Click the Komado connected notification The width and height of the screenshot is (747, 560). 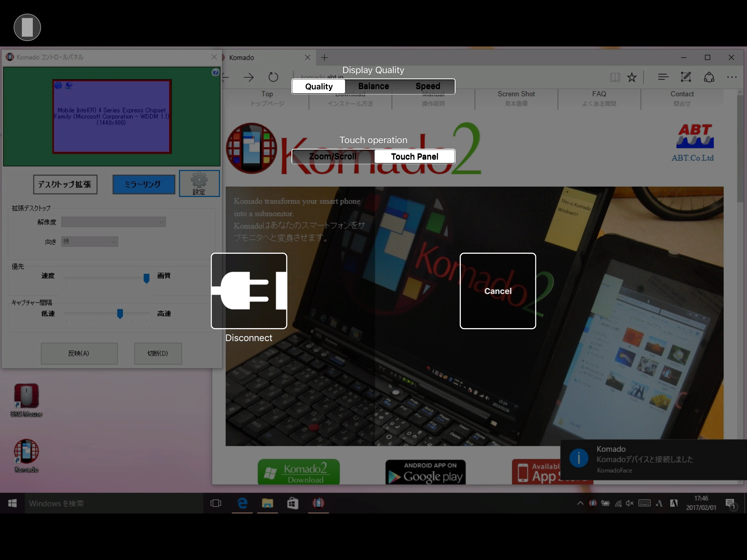coord(653,459)
